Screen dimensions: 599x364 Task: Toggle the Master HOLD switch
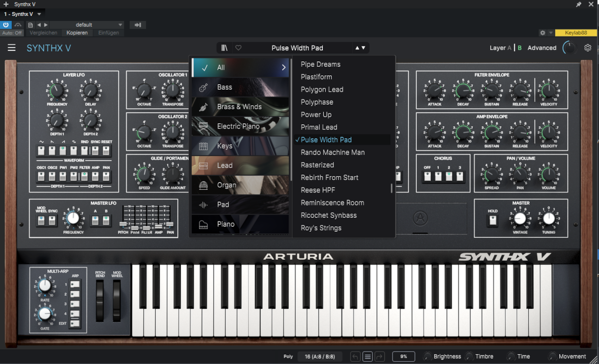click(493, 220)
